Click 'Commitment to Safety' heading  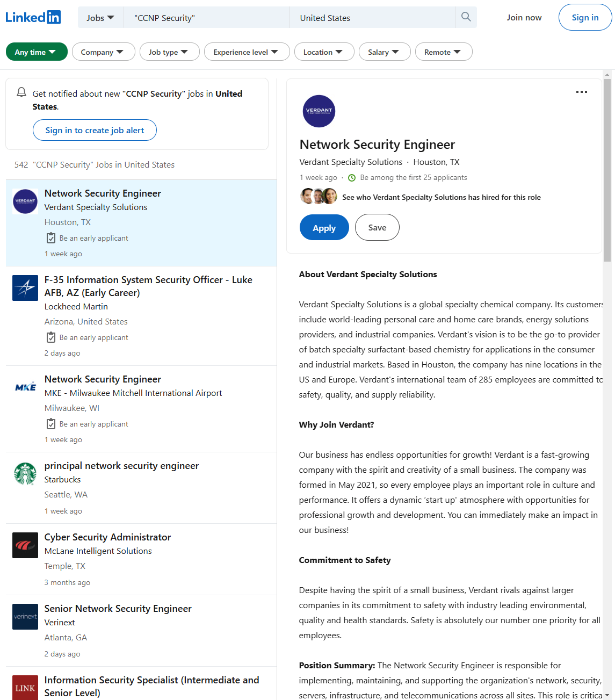pos(345,560)
